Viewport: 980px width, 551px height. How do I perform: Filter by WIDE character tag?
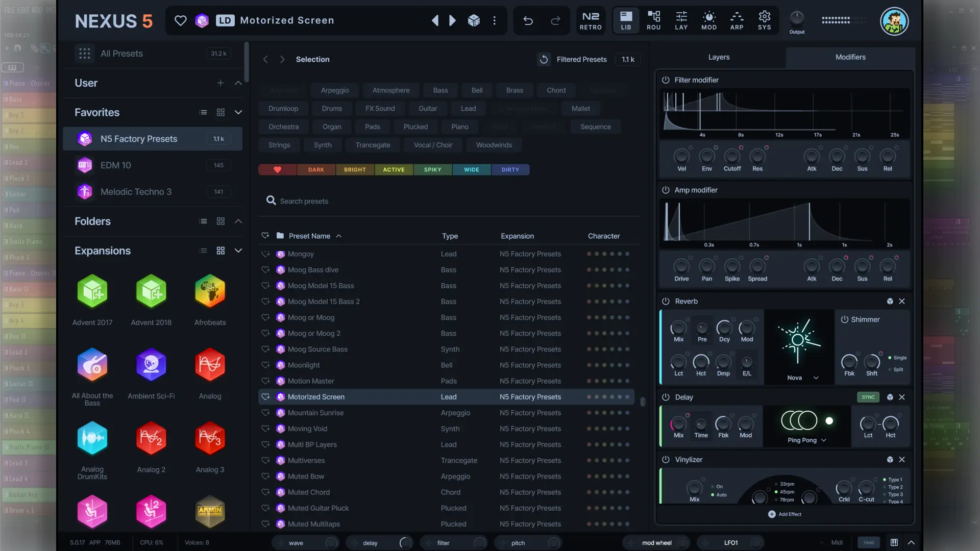pyautogui.click(x=471, y=170)
